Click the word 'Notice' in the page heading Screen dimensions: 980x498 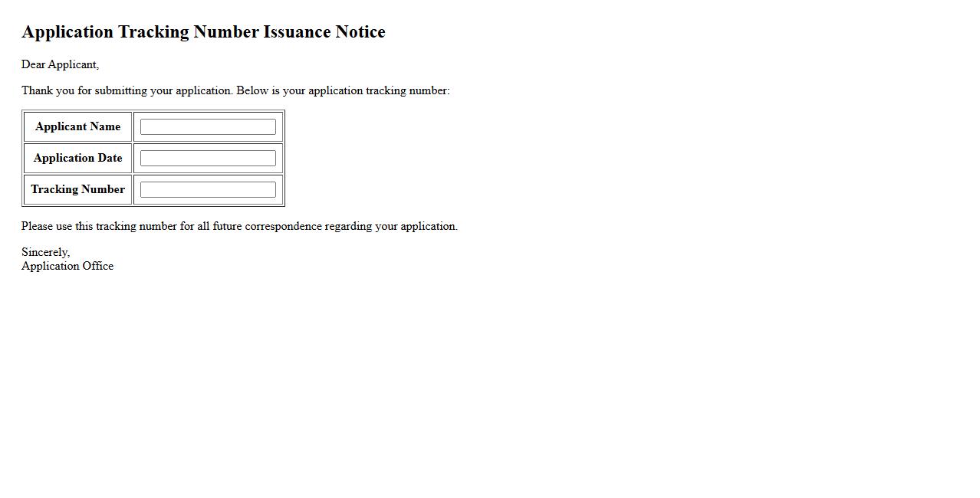click(360, 32)
